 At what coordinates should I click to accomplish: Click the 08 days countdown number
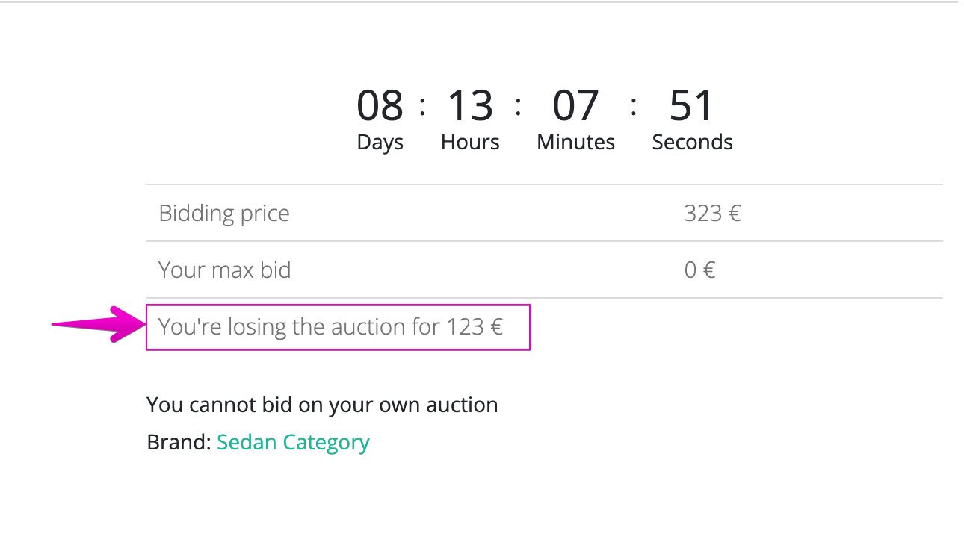tap(380, 105)
